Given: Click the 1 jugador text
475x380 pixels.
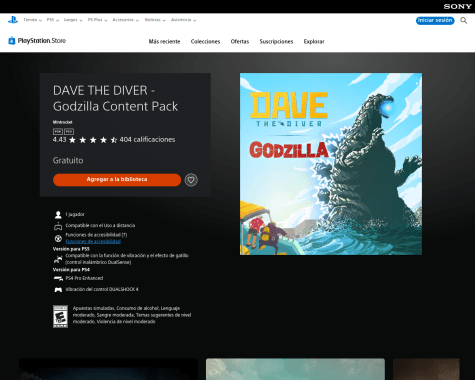Looking at the screenshot, I should [75, 214].
